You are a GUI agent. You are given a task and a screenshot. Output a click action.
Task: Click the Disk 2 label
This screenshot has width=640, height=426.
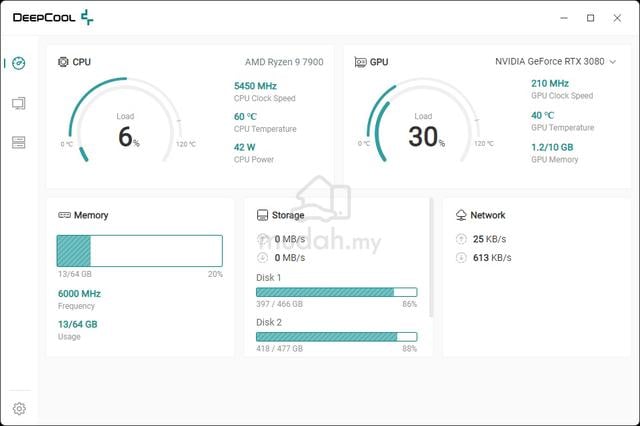point(269,322)
